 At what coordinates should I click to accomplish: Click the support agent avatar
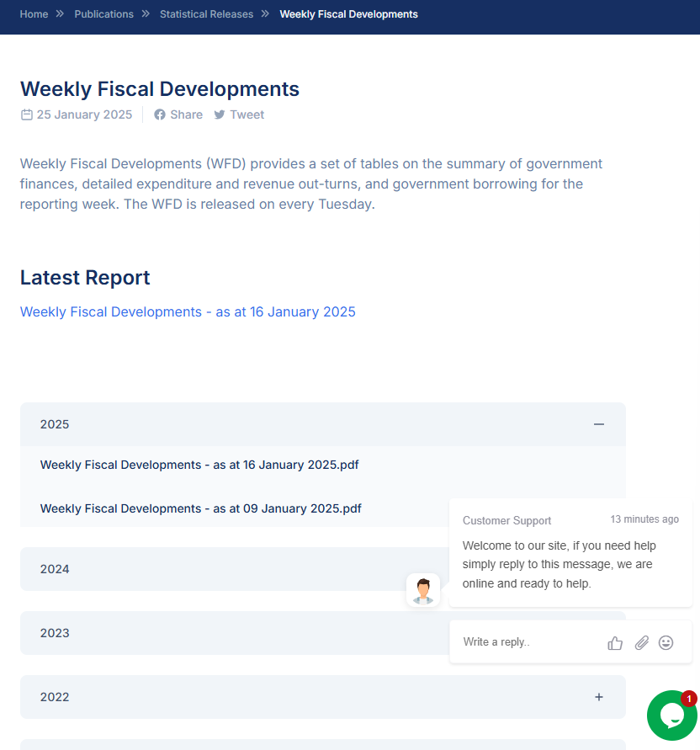point(423,590)
